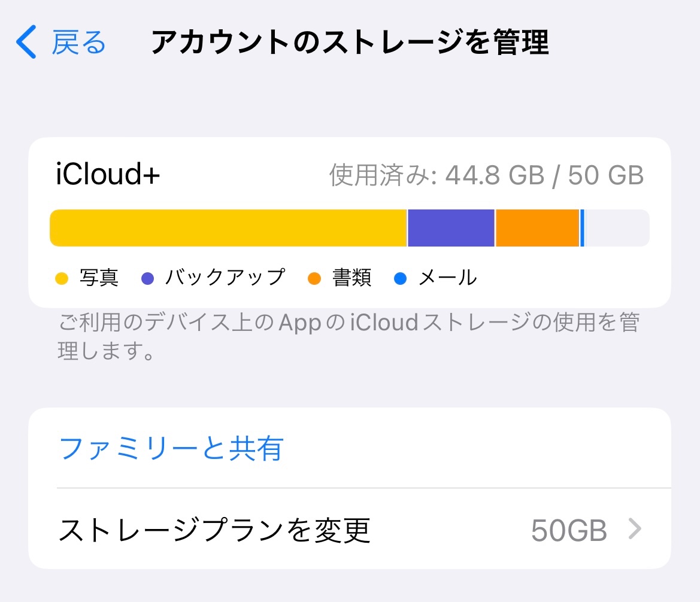This screenshot has height=602, width=700.
Task: Tap the back chevron arrow icon
Action: 26,42
